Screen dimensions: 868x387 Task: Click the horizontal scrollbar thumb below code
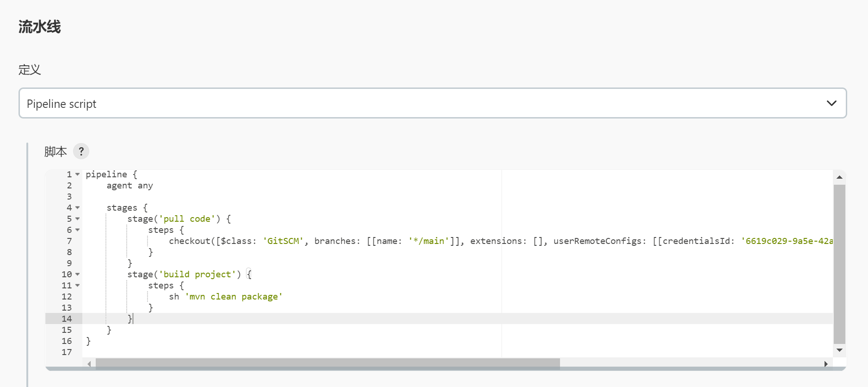(327, 364)
